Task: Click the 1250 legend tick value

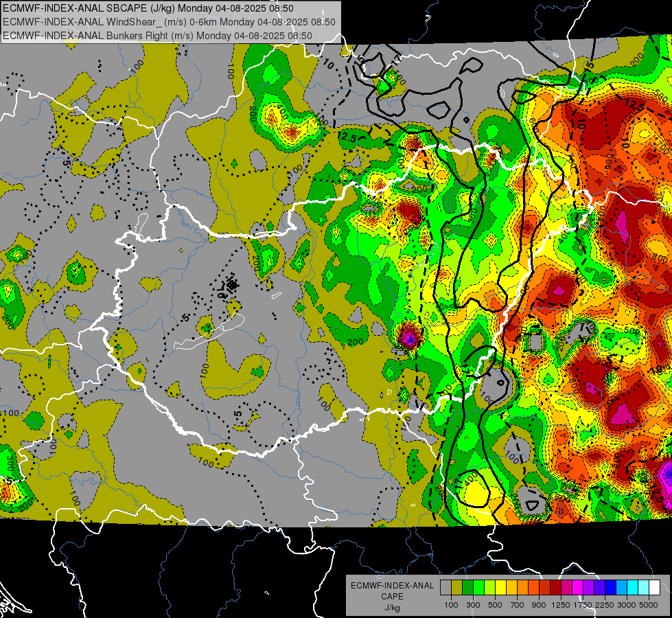Action: tap(561, 605)
